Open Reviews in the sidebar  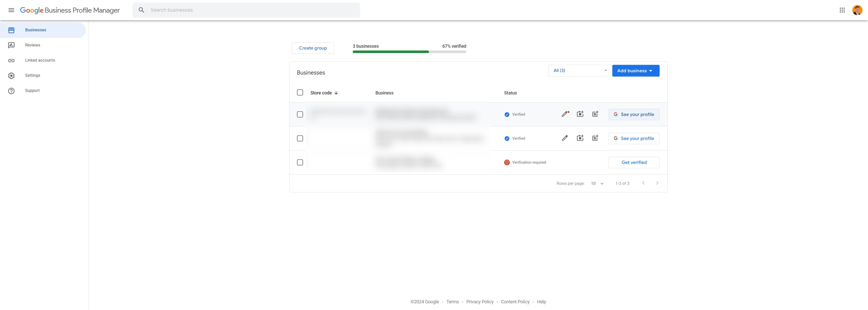[x=33, y=45]
